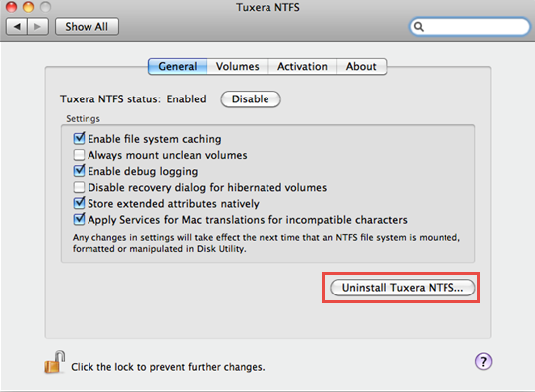Switch to the Volumes tab
The height and width of the screenshot is (392, 535).
click(238, 66)
